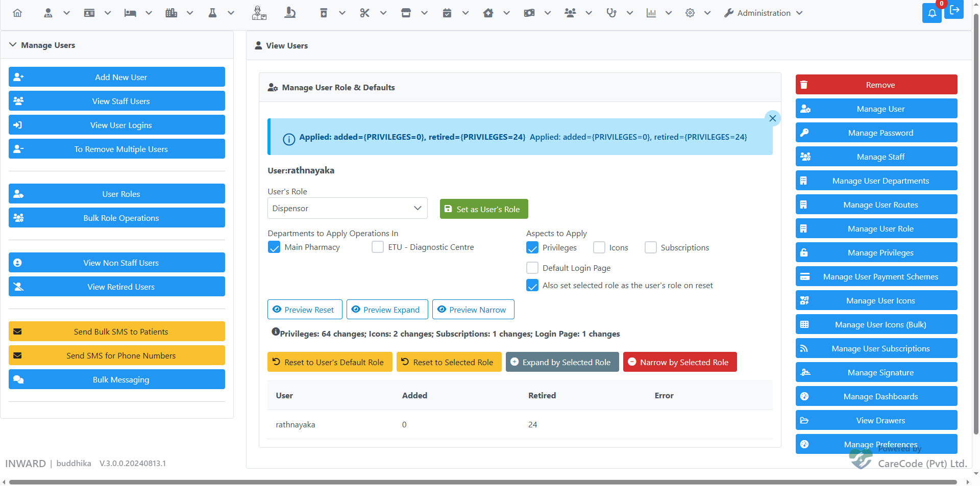Click the stethoscope menu icon
The height and width of the screenshot is (486, 980).
point(611,13)
